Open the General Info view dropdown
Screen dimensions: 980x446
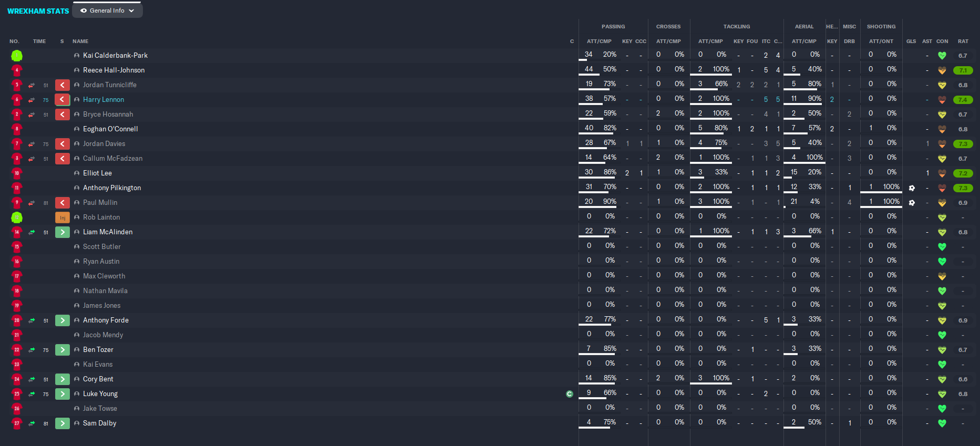point(107,11)
